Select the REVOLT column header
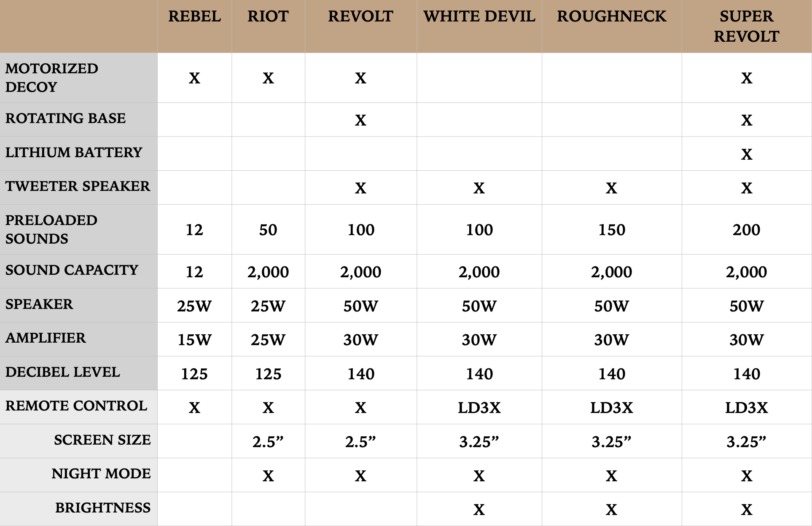 coord(360,17)
